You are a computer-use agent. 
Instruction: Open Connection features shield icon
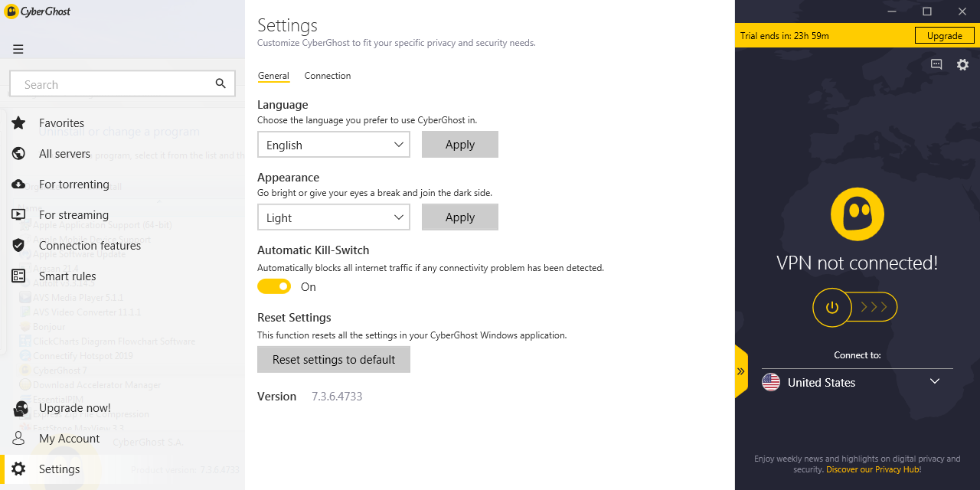(x=19, y=246)
